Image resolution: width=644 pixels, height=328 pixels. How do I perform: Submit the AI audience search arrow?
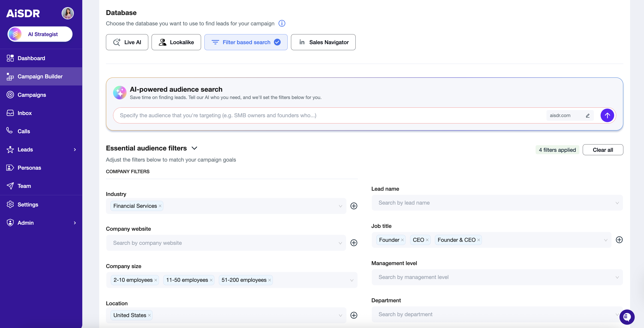[607, 115]
